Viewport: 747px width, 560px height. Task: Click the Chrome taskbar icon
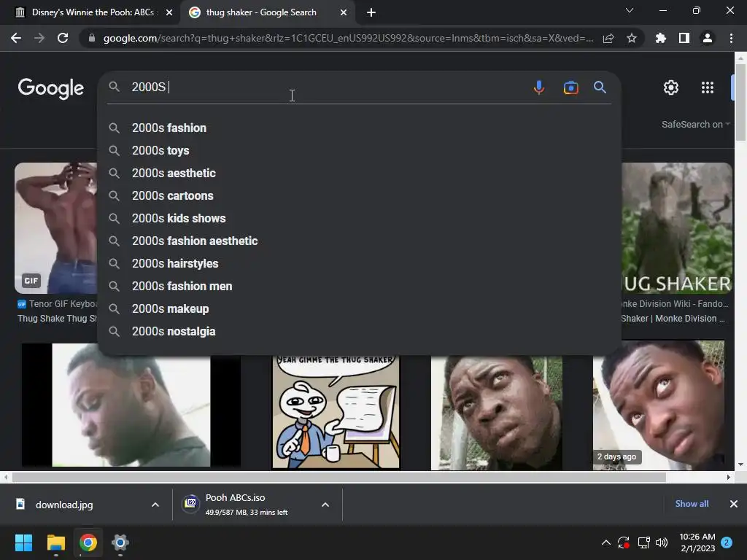click(x=88, y=542)
